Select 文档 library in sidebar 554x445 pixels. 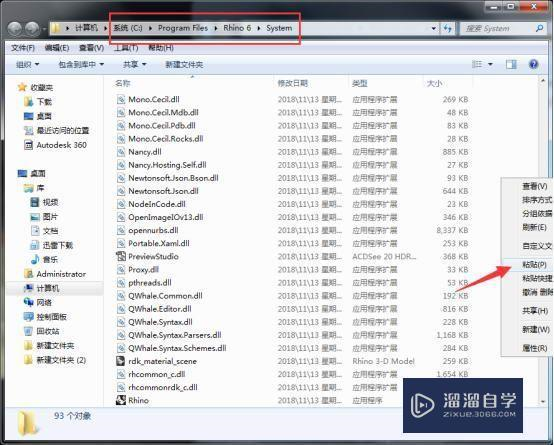point(44,231)
